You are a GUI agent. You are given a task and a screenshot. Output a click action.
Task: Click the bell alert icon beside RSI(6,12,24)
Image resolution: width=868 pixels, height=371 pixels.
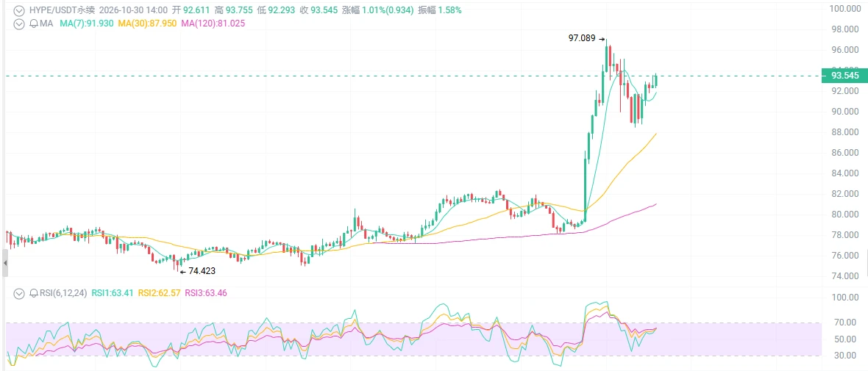(x=33, y=293)
